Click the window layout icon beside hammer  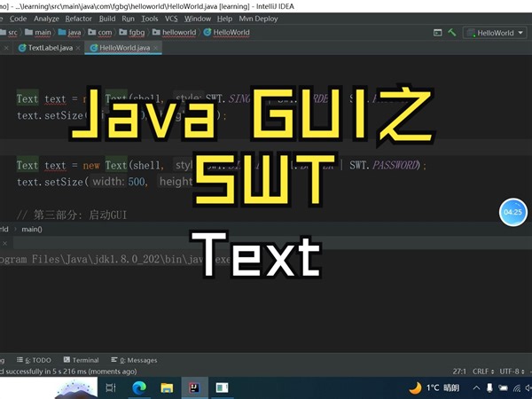(x=438, y=33)
